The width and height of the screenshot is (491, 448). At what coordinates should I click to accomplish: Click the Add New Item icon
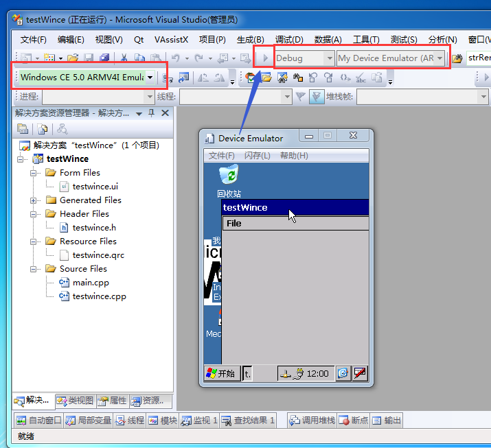(49, 58)
